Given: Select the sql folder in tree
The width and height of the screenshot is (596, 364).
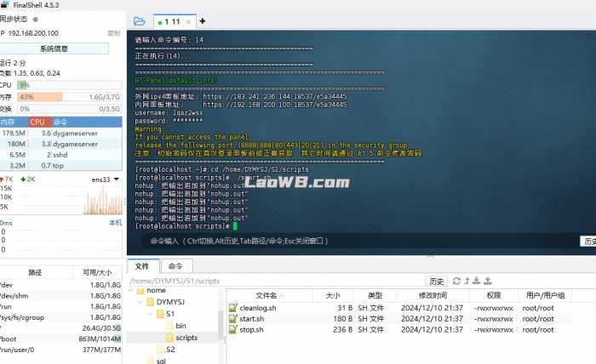Looking at the screenshot, I should 161,361.
